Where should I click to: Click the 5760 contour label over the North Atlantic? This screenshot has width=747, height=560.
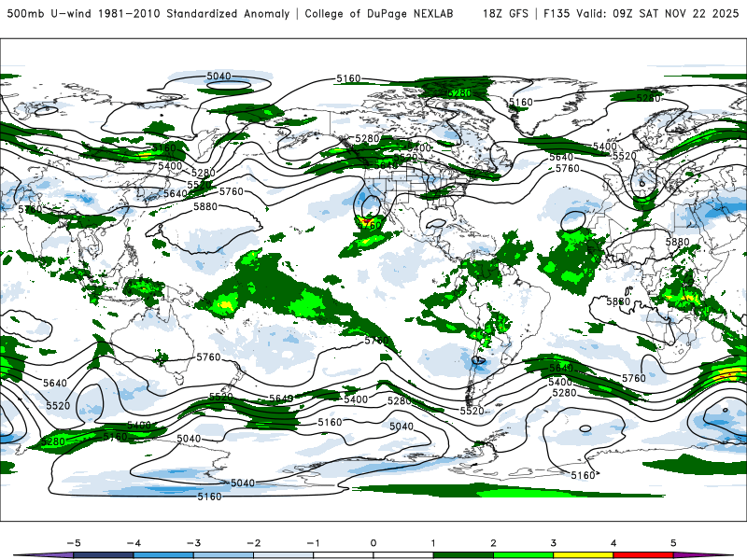568,169
